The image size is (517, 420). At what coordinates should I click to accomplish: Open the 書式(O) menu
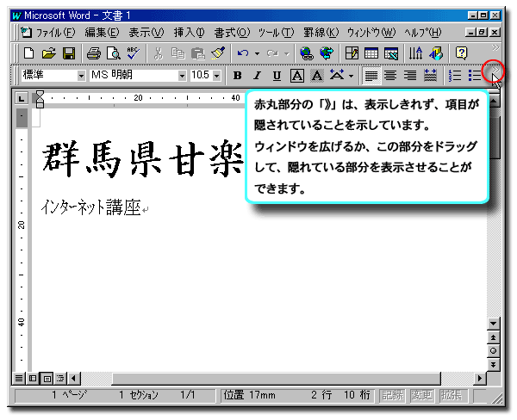click(x=232, y=33)
